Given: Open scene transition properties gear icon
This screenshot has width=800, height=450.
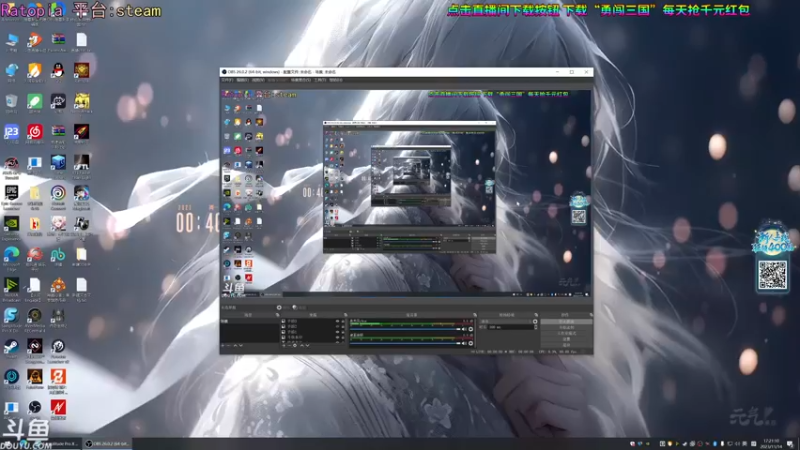Looking at the screenshot, I should (535, 321).
